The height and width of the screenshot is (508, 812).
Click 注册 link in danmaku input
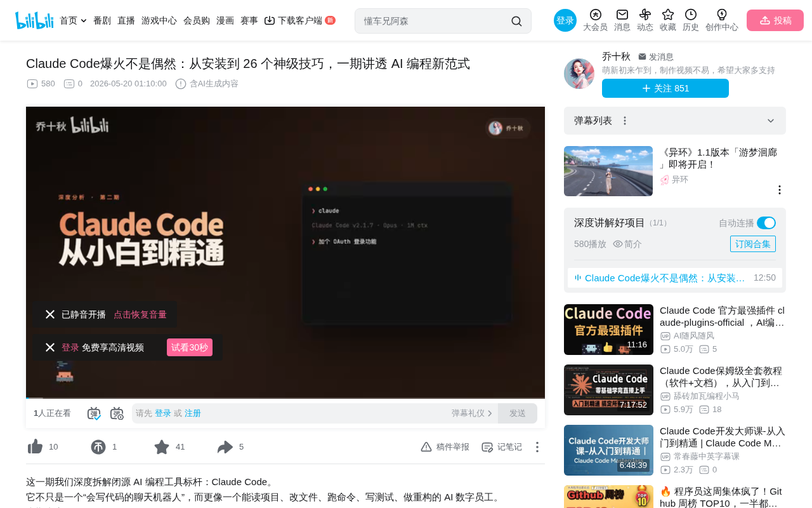[x=193, y=413]
